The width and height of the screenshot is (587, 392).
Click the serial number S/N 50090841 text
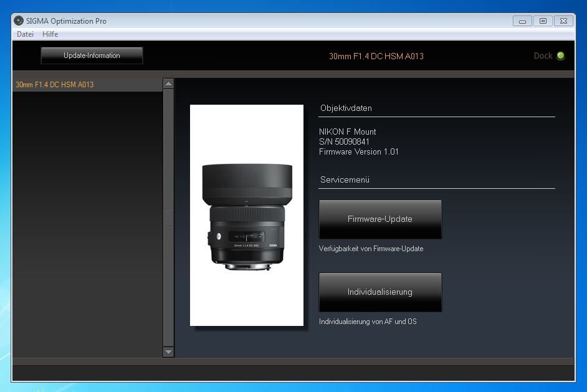pos(344,141)
